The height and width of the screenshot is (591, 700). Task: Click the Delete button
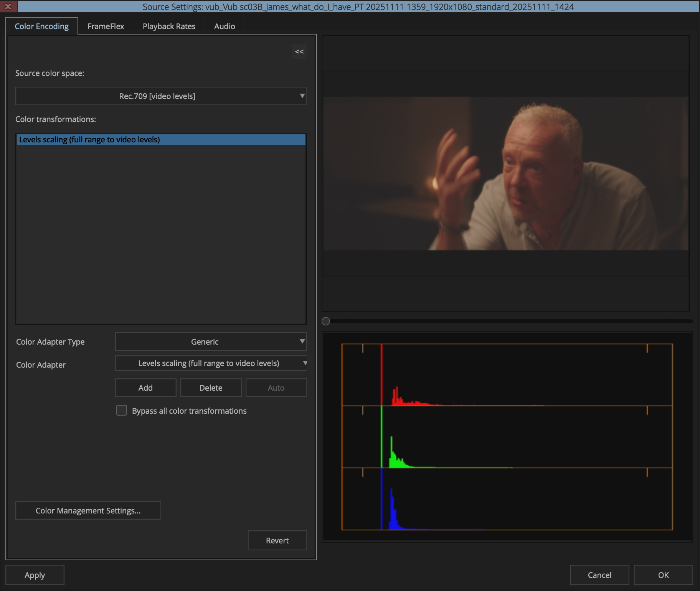tap(211, 388)
